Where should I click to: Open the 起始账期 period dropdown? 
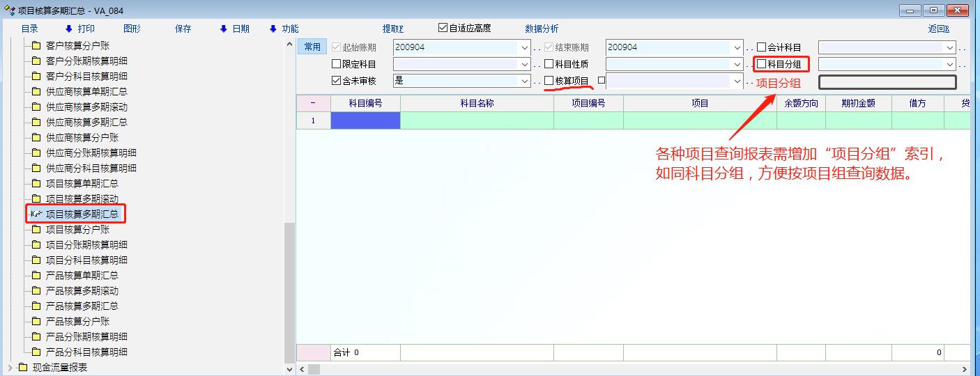[524, 47]
